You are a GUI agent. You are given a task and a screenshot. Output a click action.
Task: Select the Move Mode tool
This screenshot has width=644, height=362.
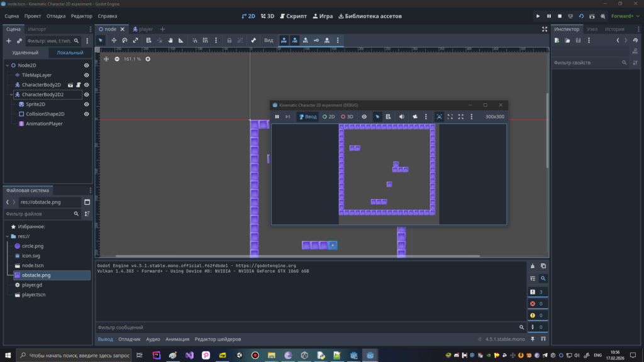click(114, 40)
